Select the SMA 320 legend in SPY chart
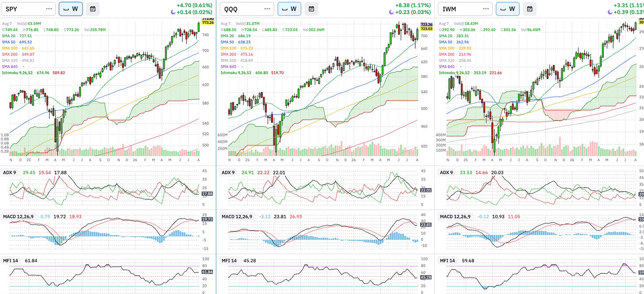Screen dimensions: 644x294 [18, 60]
